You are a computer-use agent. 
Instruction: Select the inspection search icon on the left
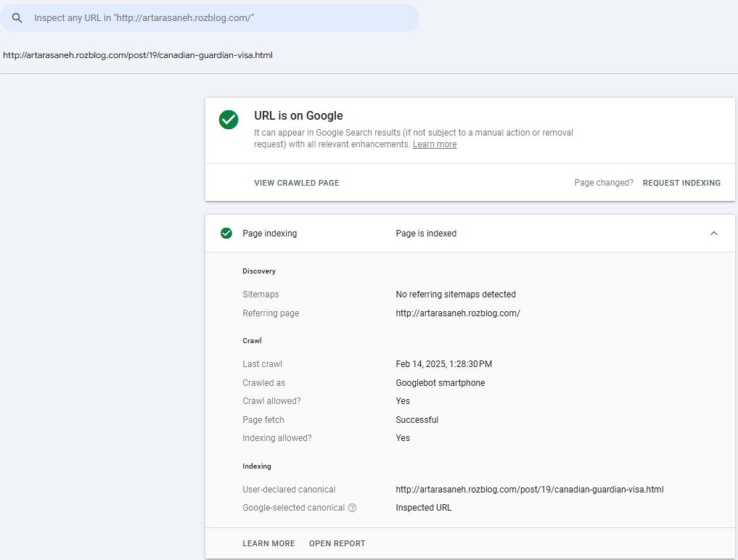(x=17, y=17)
